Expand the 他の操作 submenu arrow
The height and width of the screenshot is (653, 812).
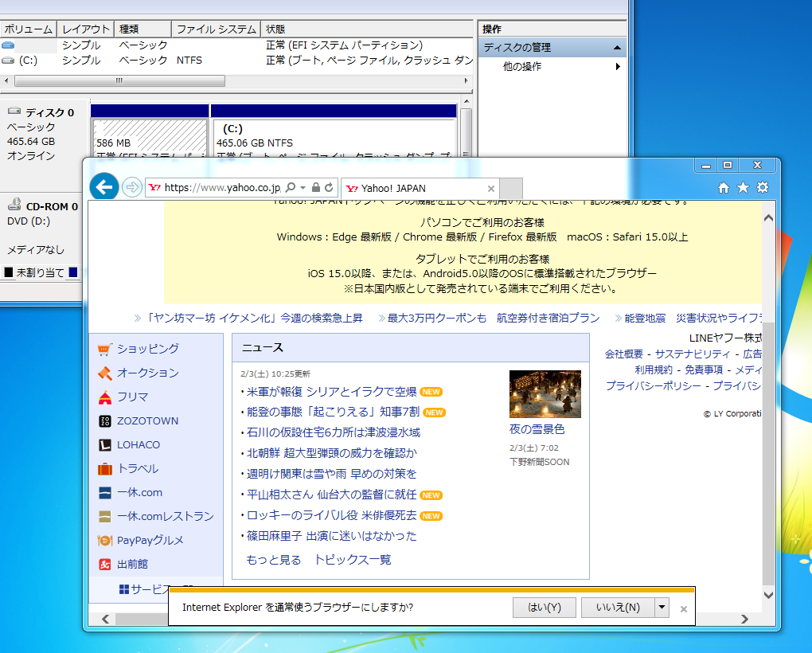click(x=618, y=67)
